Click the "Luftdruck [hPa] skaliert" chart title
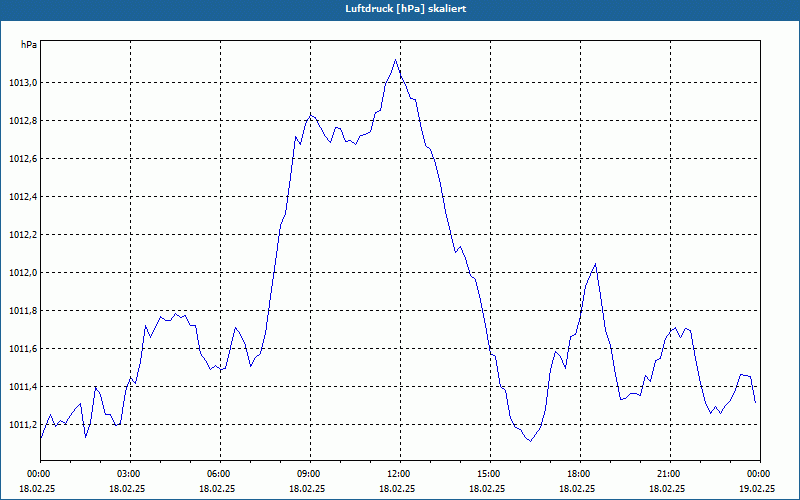 coord(406,9)
